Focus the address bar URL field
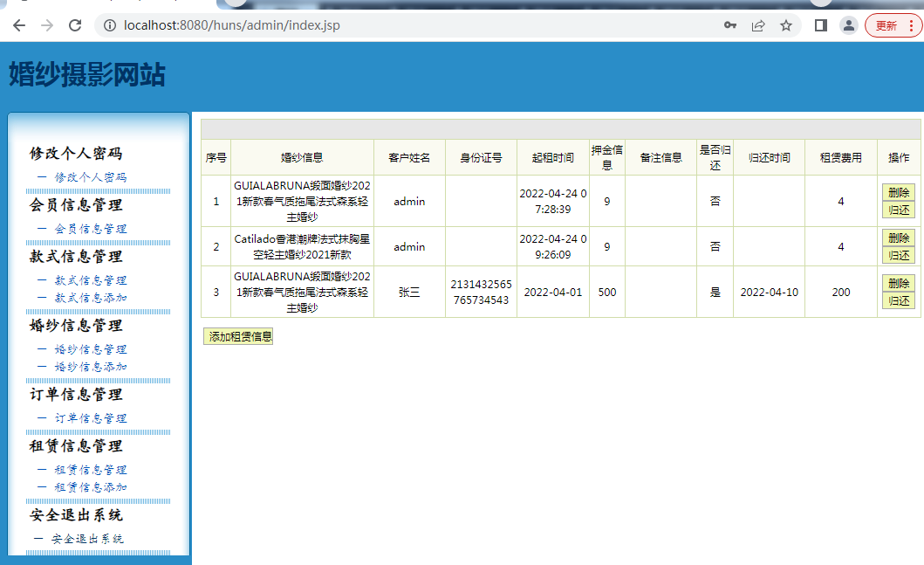 pyautogui.click(x=393, y=25)
